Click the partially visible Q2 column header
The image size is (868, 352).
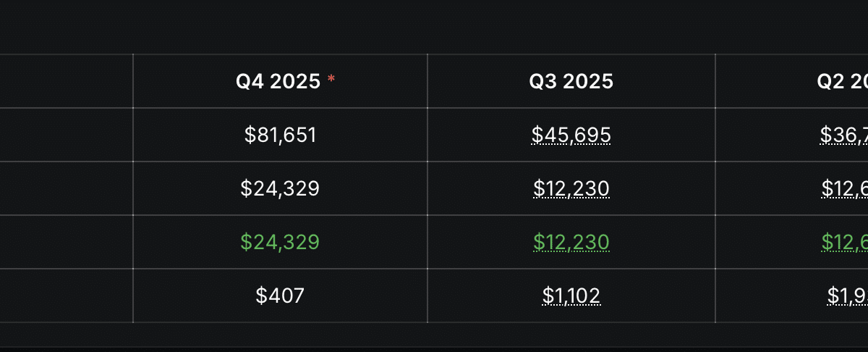pyautogui.click(x=843, y=82)
